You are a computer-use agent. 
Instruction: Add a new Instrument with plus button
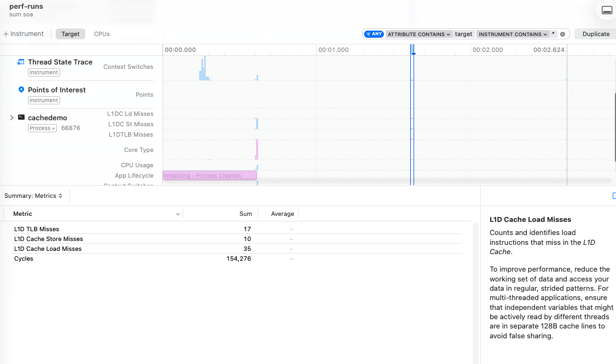[24, 34]
